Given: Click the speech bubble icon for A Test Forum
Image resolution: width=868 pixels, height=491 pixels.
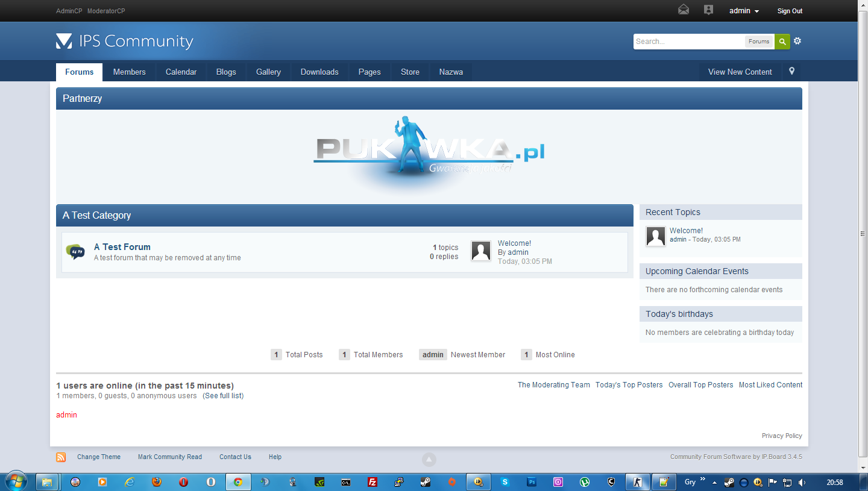Looking at the screenshot, I should tap(75, 252).
